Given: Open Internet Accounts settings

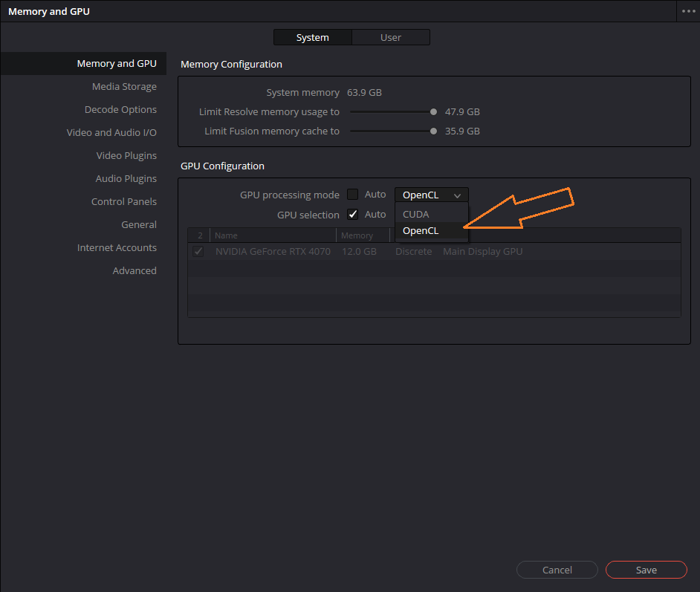Looking at the screenshot, I should (x=117, y=247).
